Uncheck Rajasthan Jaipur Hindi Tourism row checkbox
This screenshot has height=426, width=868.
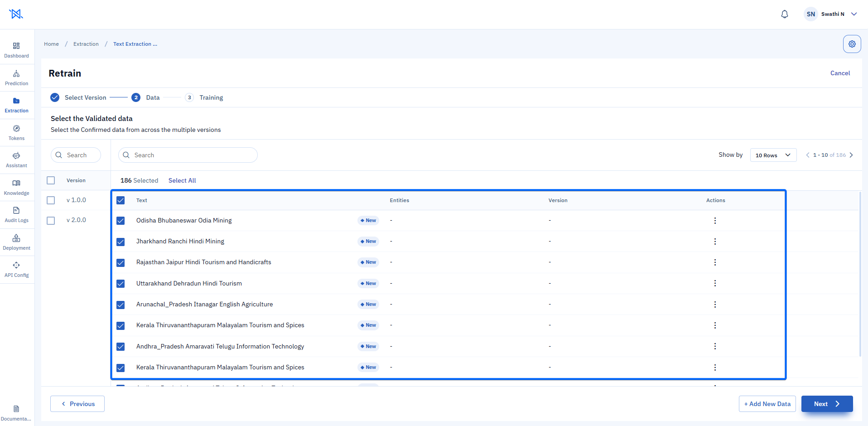point(121,262)
